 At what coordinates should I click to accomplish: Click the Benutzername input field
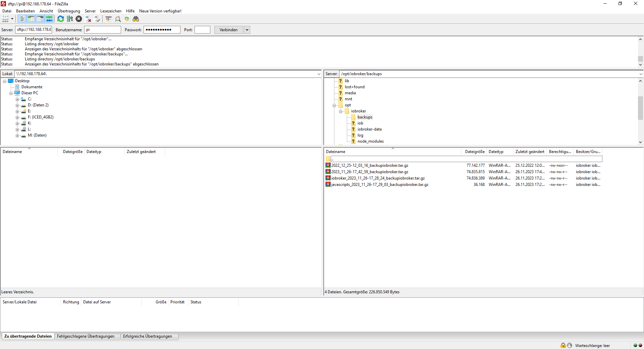click(103, 30)
